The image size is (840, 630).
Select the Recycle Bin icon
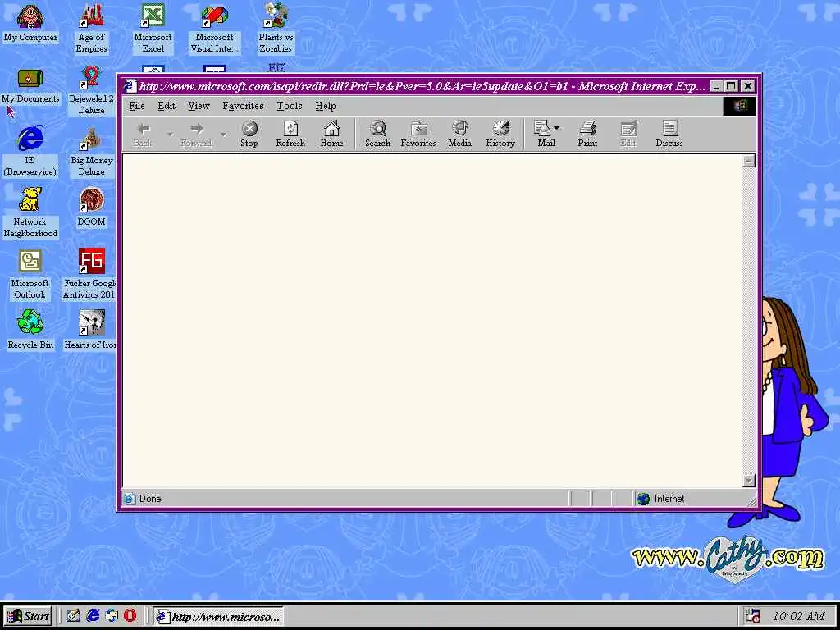pos(30,330)
